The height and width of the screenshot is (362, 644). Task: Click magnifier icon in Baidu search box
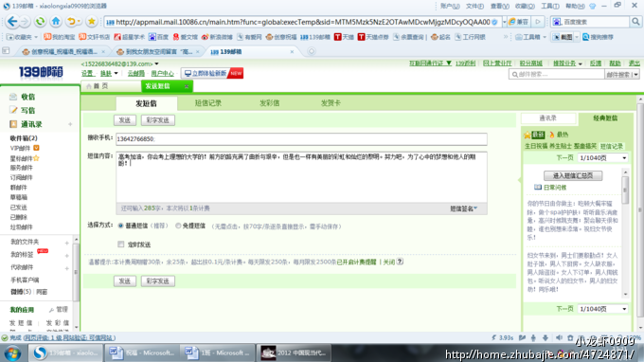pos(635,22)
